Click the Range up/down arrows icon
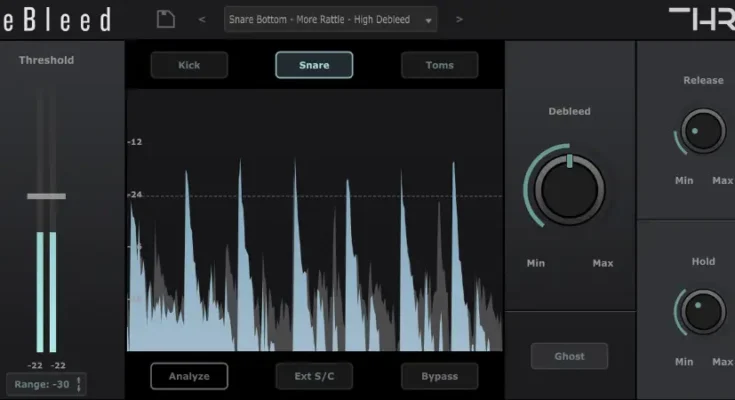 pyautogui.click(x=80, y=385)
